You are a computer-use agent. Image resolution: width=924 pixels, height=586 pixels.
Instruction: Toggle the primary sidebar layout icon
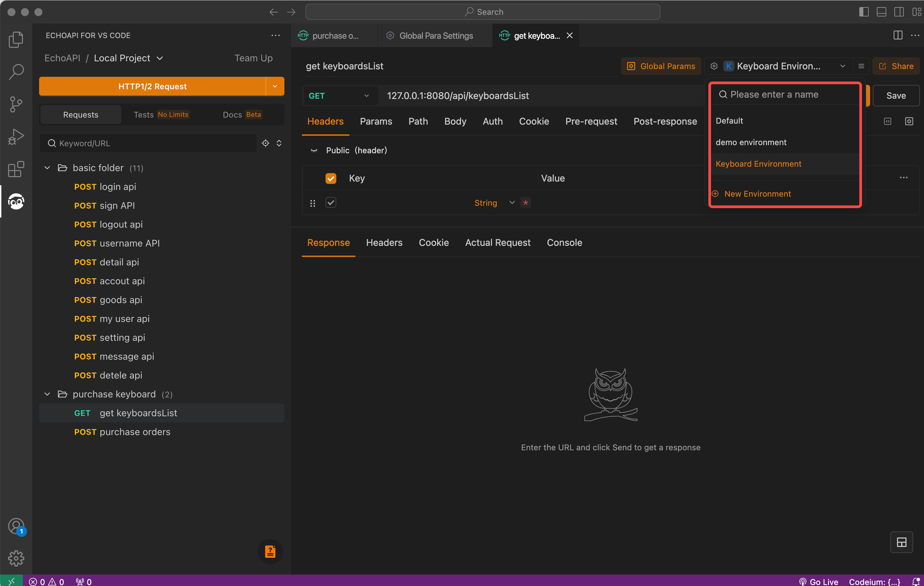(x=864, y=12)
